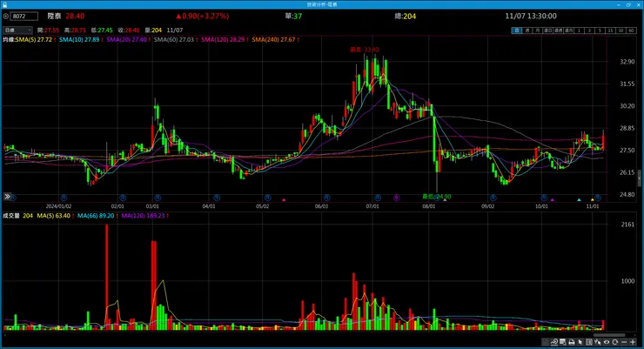Select the 日 daily timeframe button
This screenshot has height=349, width=644.
pyautogui.click(x=517, y=30)
